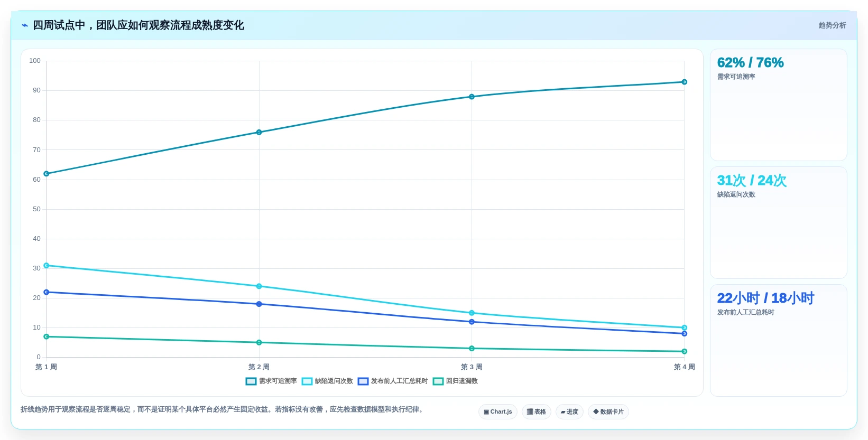Select 回归遗漏数 point at 第 3 周
868x440 pixels.
[472, 349]
